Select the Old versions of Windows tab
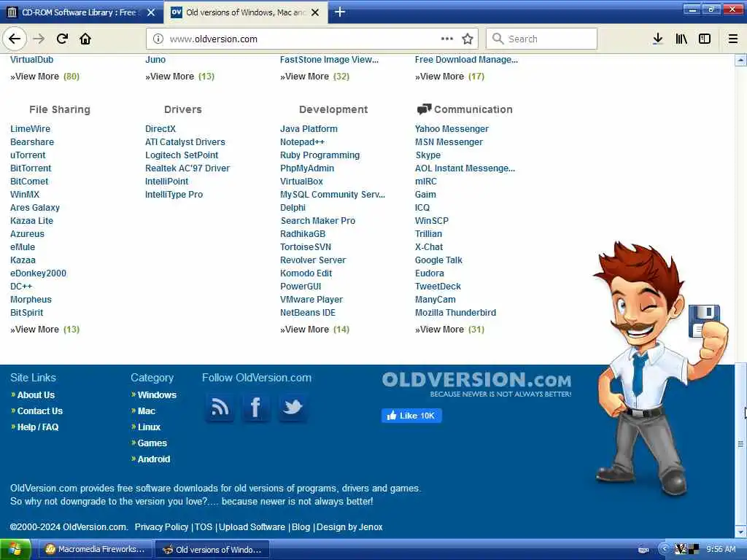This screenshot has width=747, height=560. (245, 12)
